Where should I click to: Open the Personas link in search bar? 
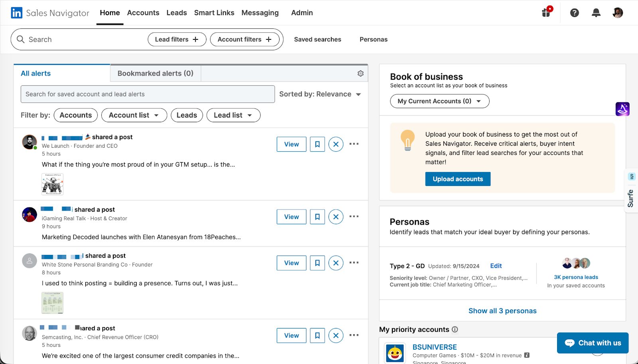(373, 39)
